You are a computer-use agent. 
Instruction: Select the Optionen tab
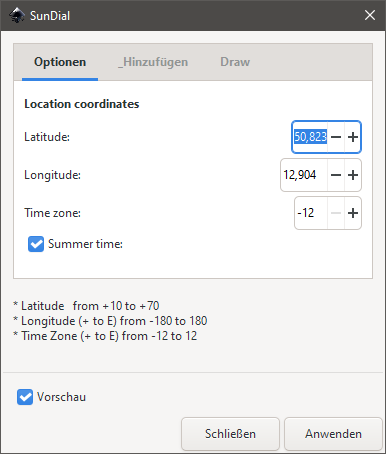click(60, 62)
